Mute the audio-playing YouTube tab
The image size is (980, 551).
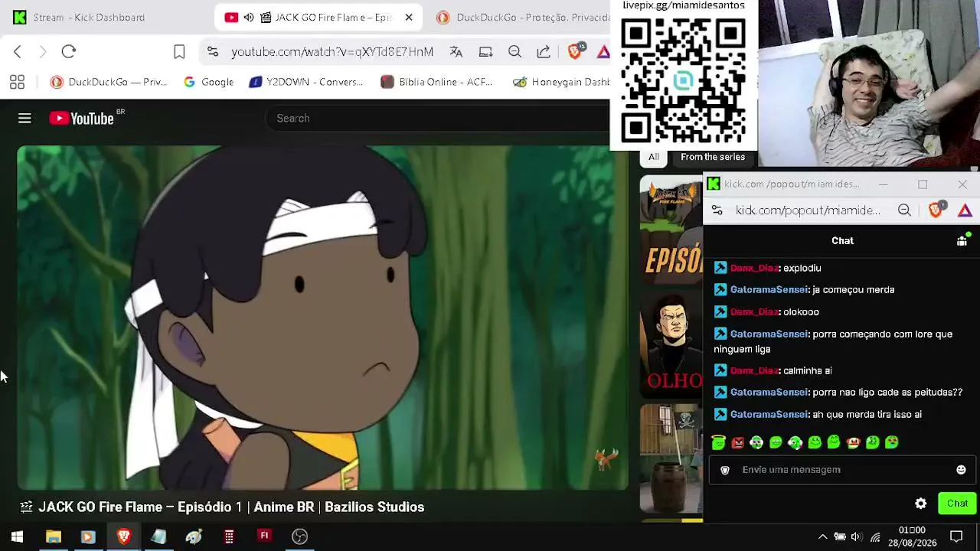click(x=249, y=17)
